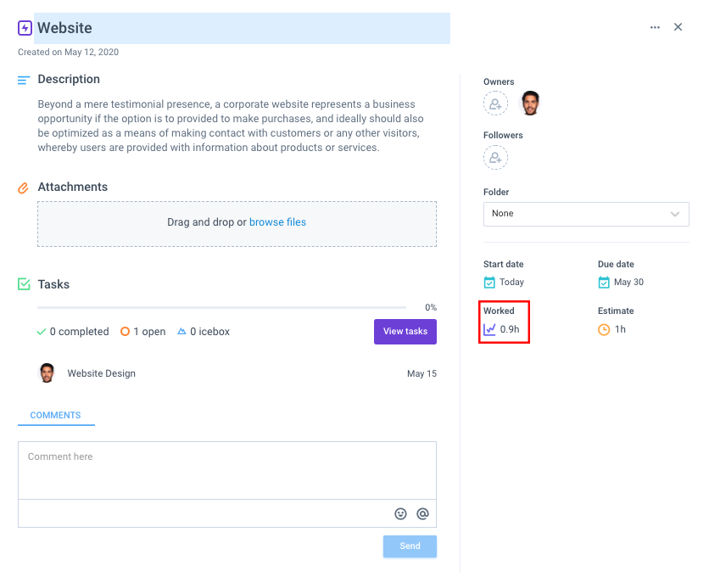Viewport: 709px width, 588px height.
Task: Click the @ mention icon
Action: click(422, 514)
